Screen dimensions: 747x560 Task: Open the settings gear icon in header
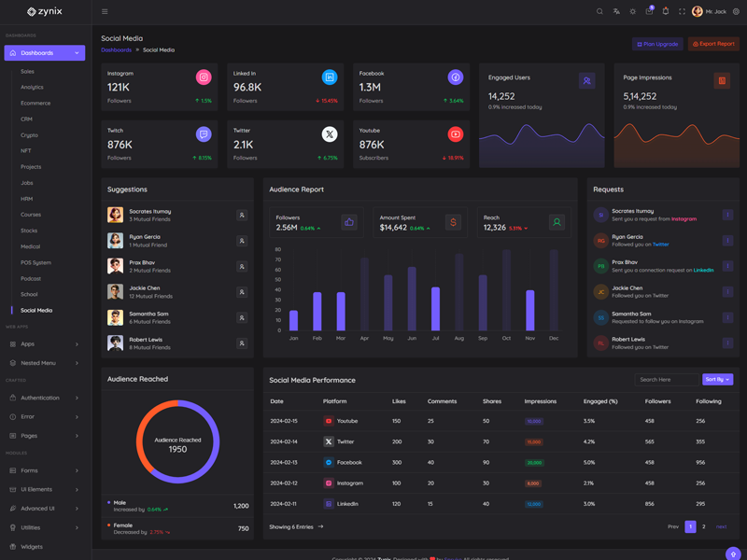[736, 12]
